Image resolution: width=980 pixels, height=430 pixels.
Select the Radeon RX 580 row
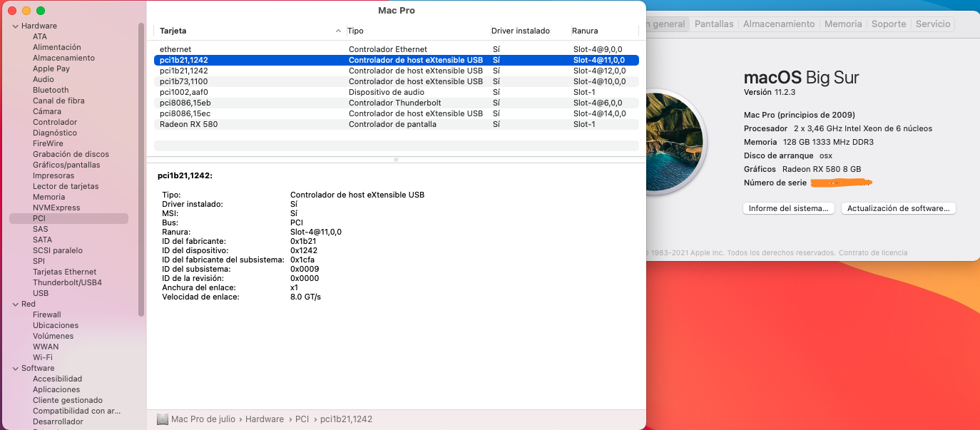[x=397, y=124]
